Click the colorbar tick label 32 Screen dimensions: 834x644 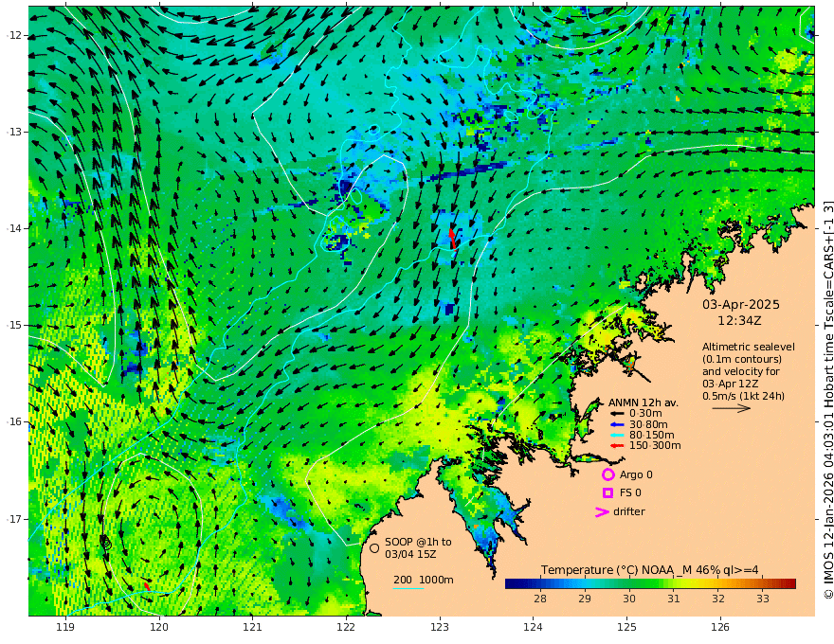718,599
